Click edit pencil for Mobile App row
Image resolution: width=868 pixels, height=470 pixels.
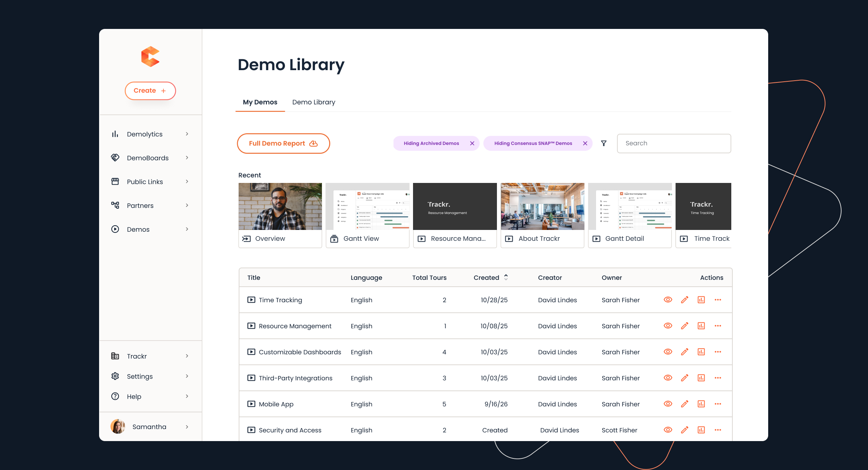[684, 404]
